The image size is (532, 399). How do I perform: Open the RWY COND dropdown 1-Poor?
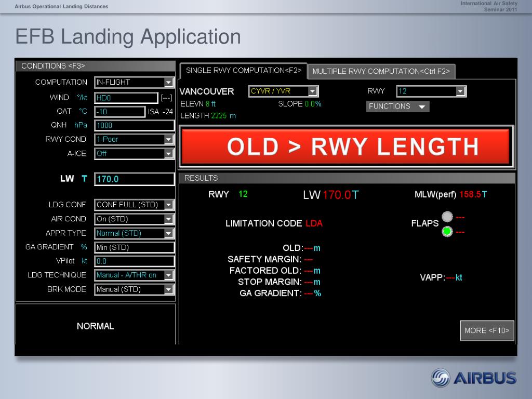tap(135, 139)
